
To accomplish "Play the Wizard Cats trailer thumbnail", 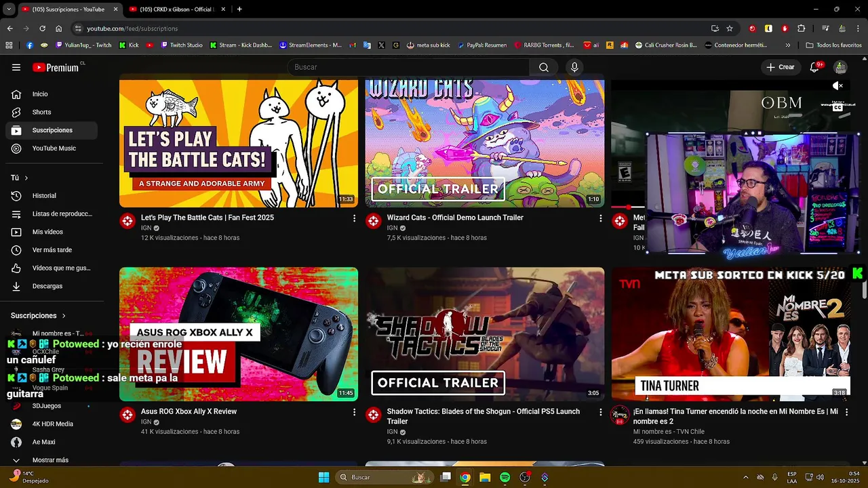I will pos(485,143).
